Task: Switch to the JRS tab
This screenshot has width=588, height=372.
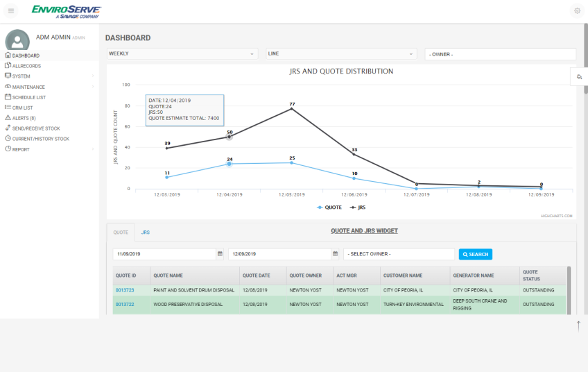Action: [145, 232]
